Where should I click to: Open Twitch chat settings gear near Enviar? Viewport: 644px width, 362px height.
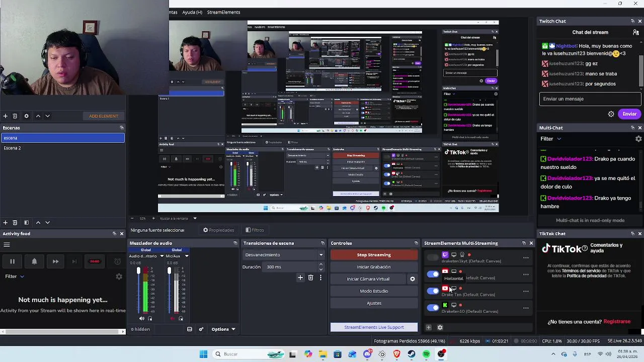[611, 114]
